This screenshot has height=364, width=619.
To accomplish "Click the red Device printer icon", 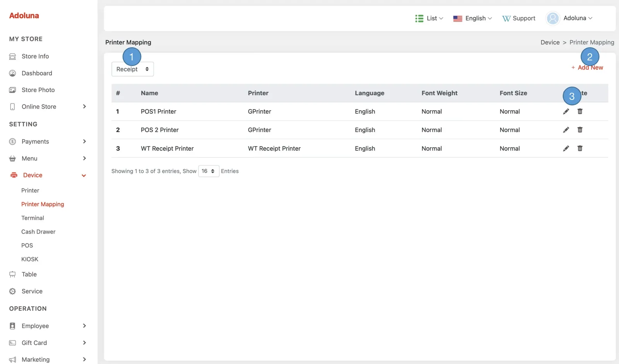I will 14,175.
